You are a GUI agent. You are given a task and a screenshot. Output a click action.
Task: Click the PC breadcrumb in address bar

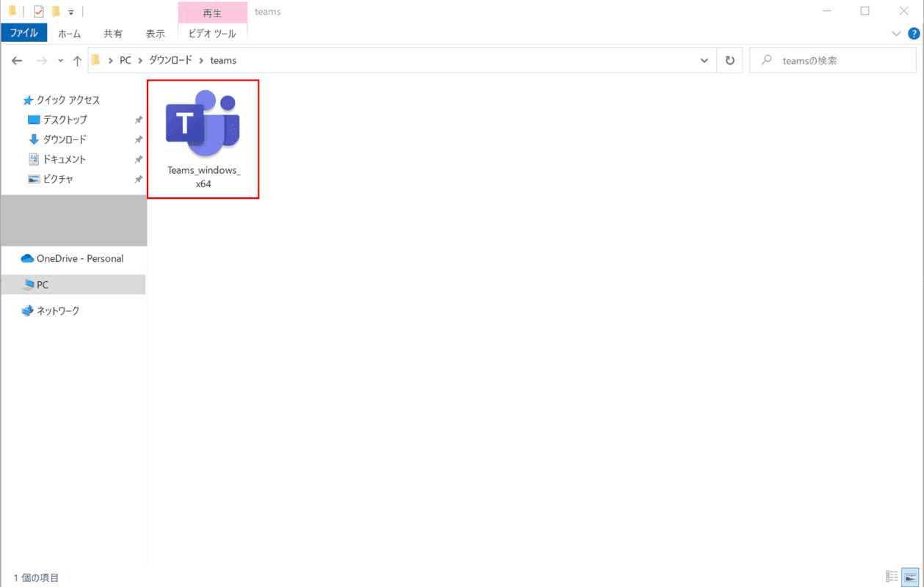pyautogui.click(x=125, y=61)
